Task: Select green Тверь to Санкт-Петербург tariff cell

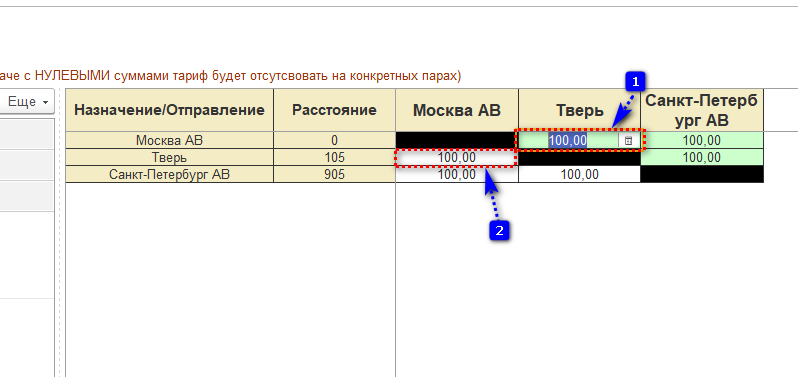Action: point(702,157)
